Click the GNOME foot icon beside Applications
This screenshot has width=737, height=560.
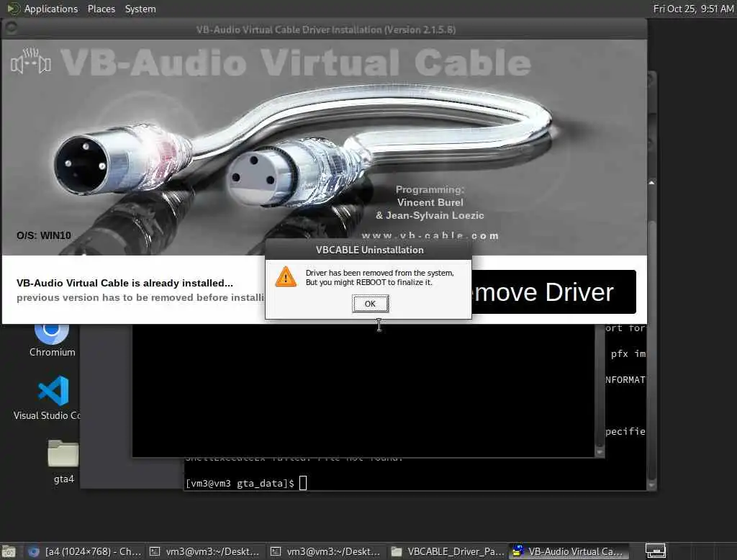click(13, 9)
